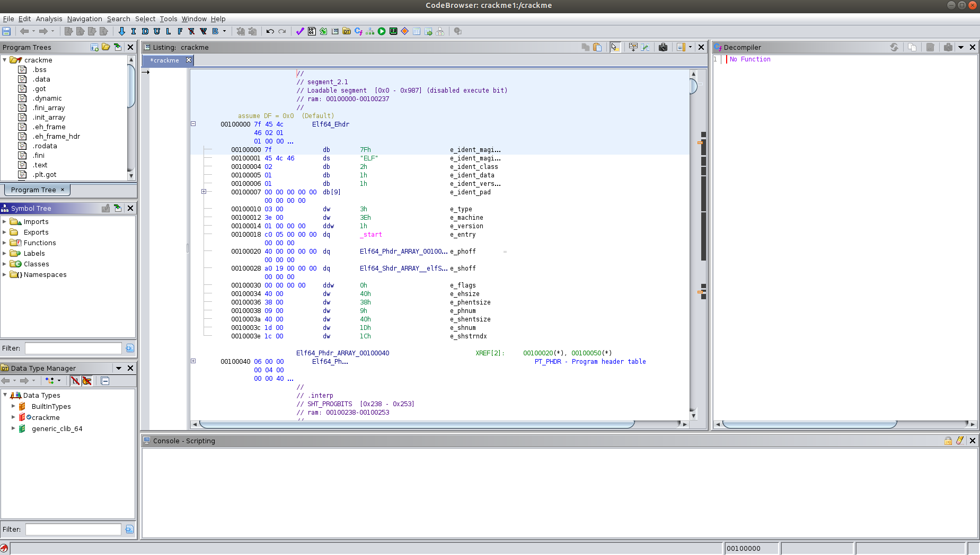
Task: Expand BuiltInTypes in Data Type Manager
Action: point(13,406)
